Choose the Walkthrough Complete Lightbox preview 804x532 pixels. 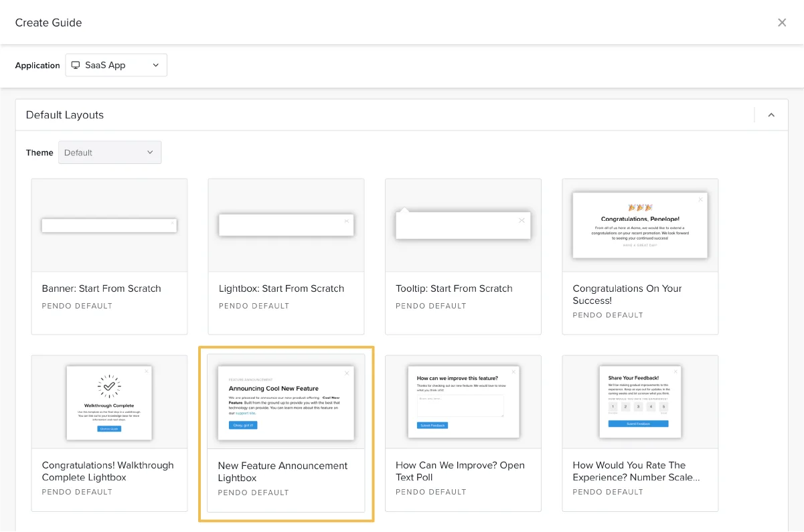(109, 402)
